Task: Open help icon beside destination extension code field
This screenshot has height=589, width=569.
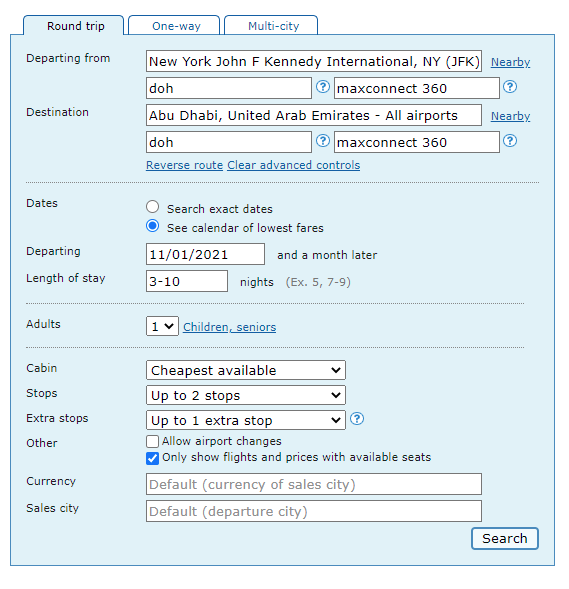Action: click(510, 141)
